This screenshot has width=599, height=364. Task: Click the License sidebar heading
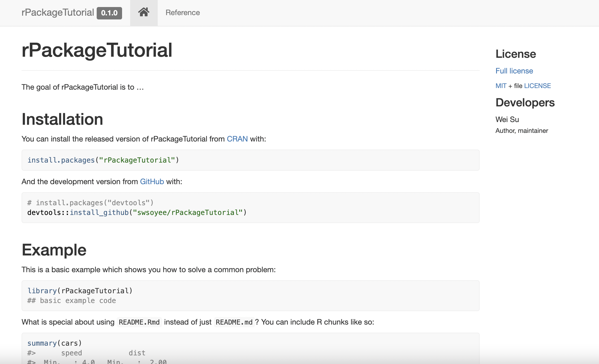(x=516, y=54)
